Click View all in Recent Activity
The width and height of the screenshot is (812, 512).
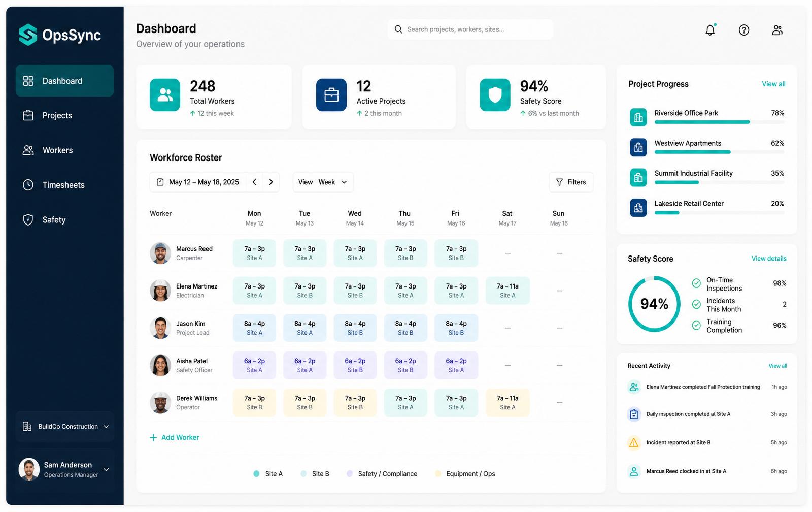(777, 366)
